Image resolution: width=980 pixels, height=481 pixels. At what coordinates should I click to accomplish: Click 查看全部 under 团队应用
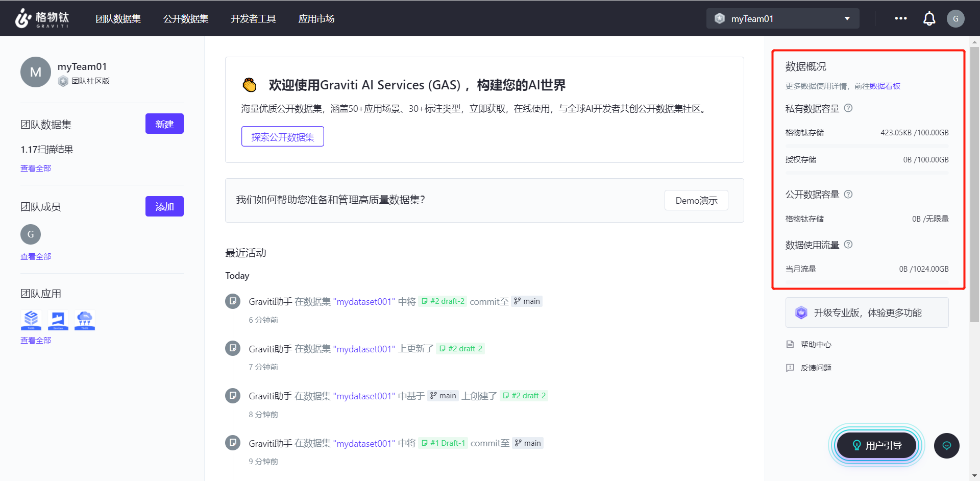pos(36,340)
